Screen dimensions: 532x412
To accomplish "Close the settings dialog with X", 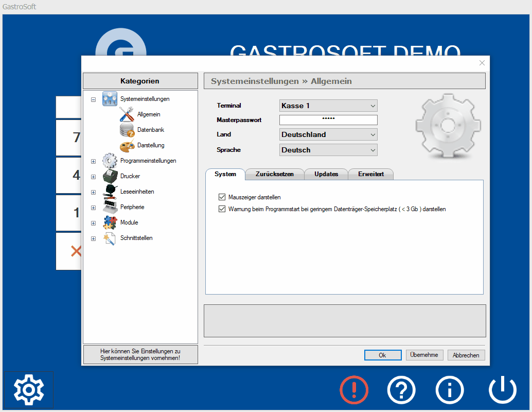I will (x=482, y=63).
